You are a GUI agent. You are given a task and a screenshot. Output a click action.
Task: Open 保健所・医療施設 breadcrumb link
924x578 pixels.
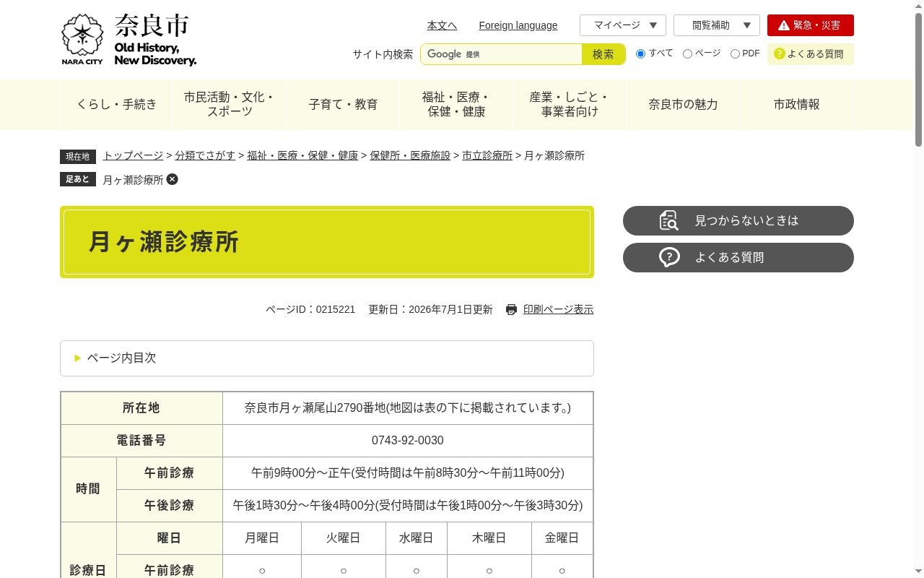tap(410, 155)
